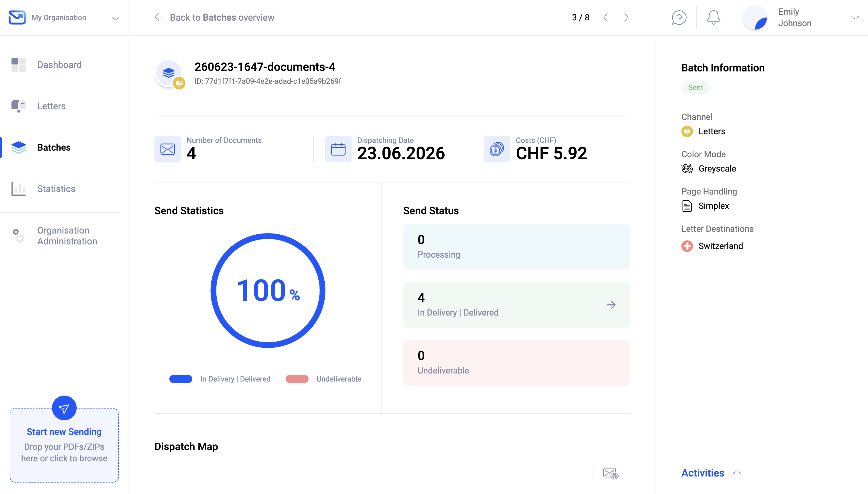
Task: Click the Sent status badge
Action: coord(695,87)
